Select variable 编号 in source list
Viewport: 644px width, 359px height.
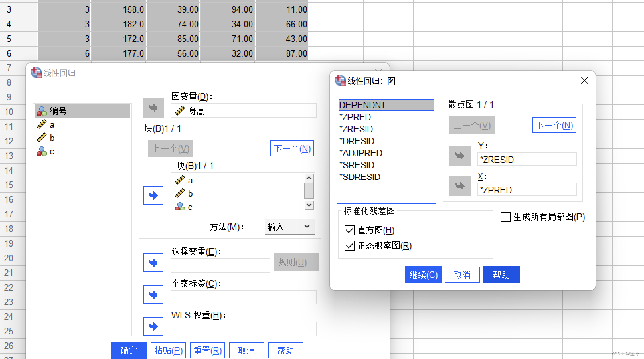(x=58, y=111)
